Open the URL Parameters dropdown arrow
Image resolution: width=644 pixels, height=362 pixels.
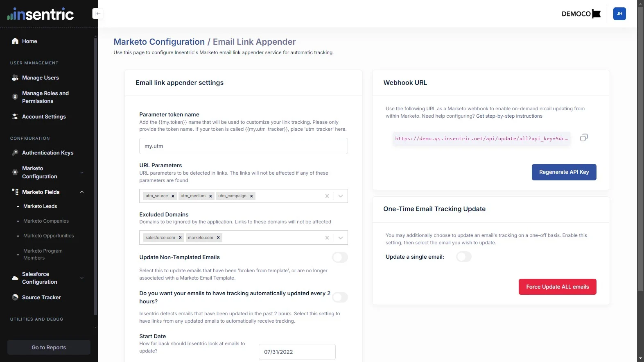(x=341, y=196)
